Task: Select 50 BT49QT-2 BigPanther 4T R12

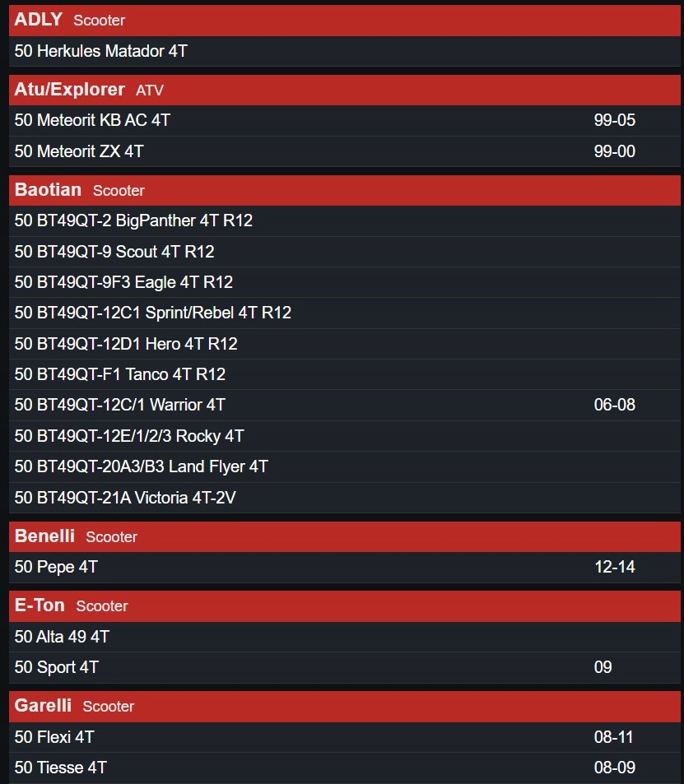Action: point(344,221)
